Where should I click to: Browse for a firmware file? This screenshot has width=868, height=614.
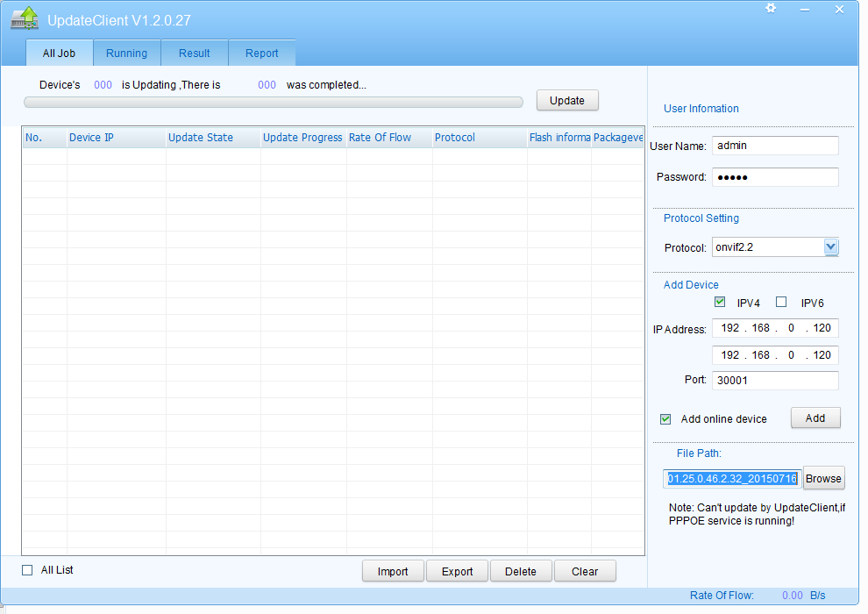pos(823,478)
